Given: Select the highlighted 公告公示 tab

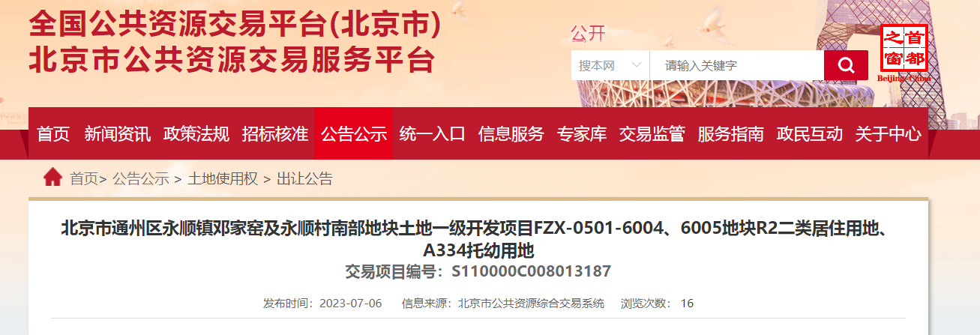Looking at the screenshot, I should coord(354,134).
